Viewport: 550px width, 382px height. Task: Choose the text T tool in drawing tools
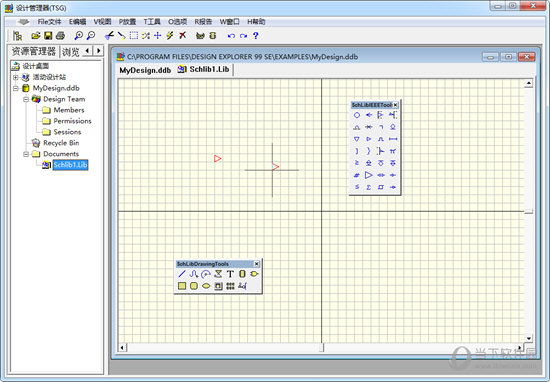(230, 274)
